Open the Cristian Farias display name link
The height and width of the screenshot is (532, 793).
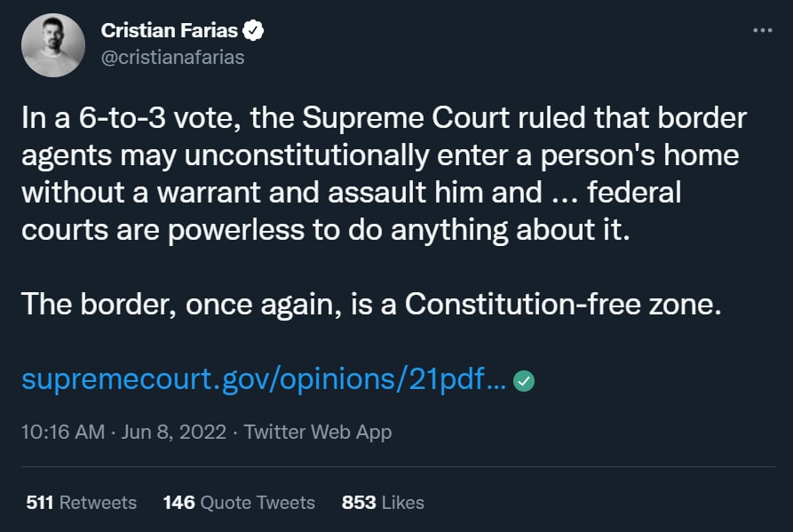(169, 30)
